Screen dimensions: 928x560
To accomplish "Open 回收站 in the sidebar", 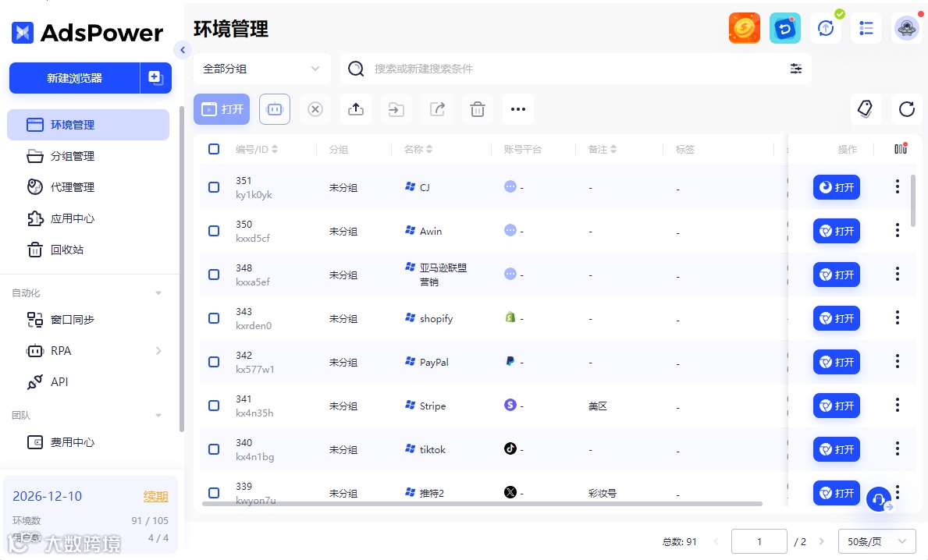I will point(88,250).
